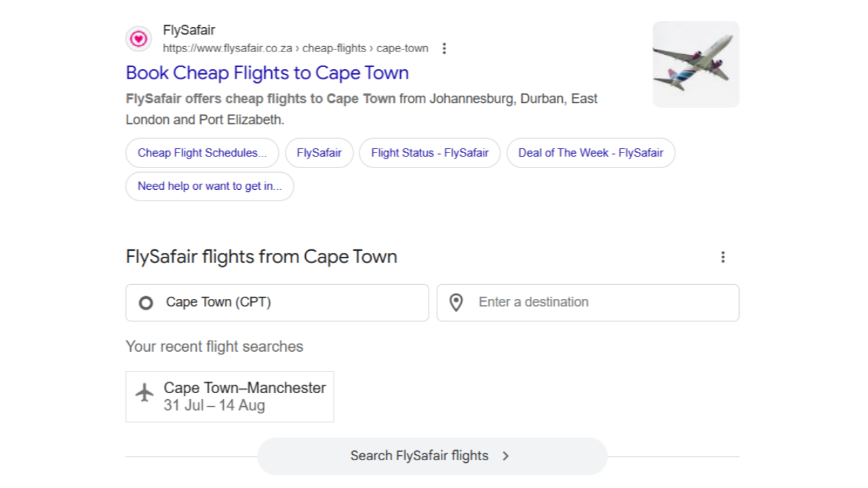This screenshot has height=488, width=868.
Task: Click the Enter a destination field
Action: (588, 302)
